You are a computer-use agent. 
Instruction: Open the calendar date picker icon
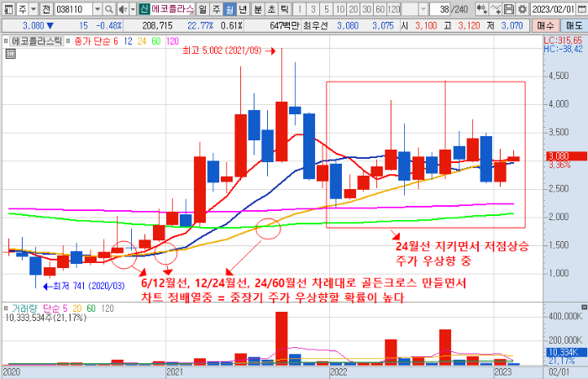point(582,8)
